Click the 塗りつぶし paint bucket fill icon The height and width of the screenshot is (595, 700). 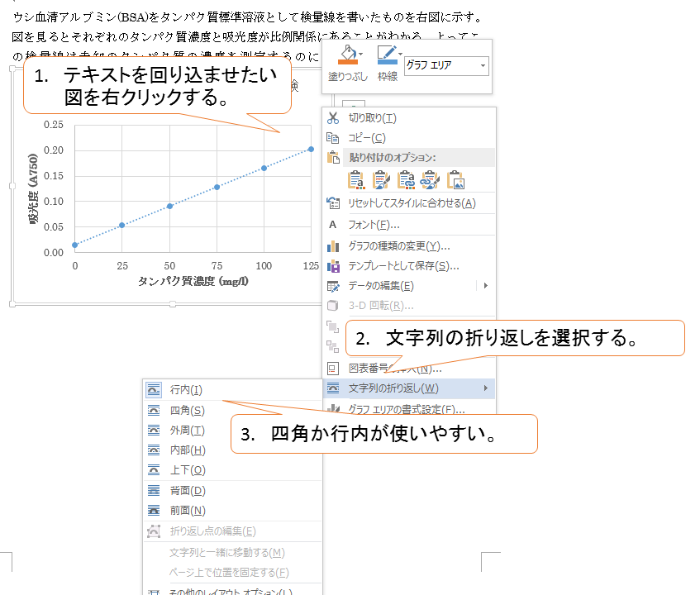pos(345,55)
